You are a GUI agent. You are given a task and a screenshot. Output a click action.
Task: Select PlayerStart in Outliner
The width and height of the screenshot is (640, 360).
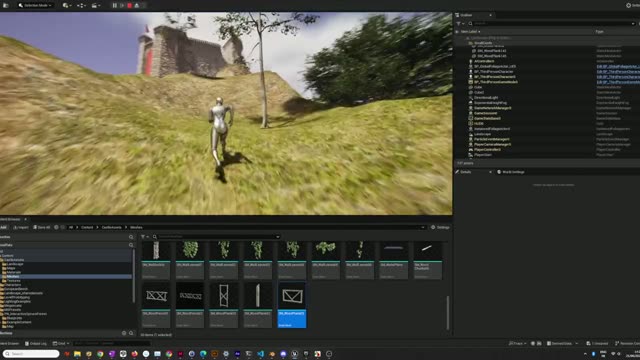483,155
